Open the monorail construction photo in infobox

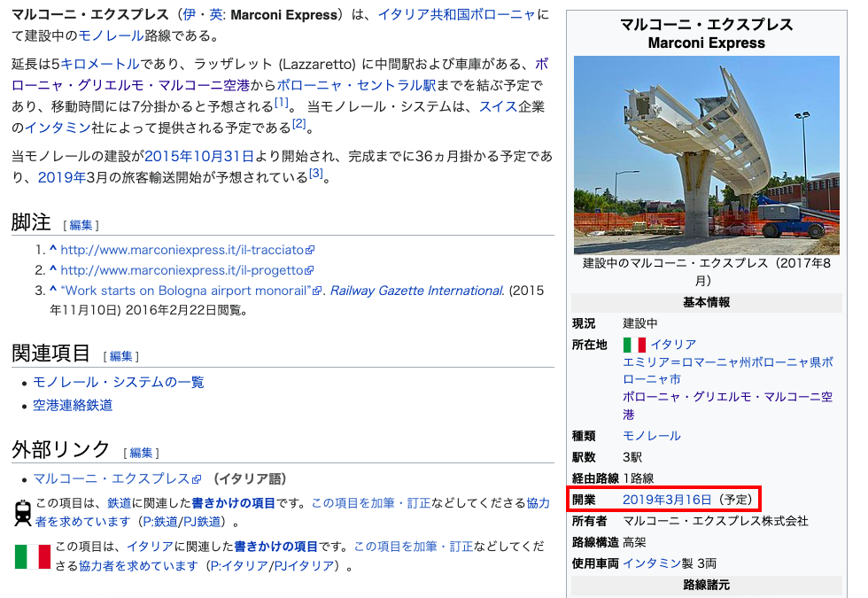pos(706,155)
